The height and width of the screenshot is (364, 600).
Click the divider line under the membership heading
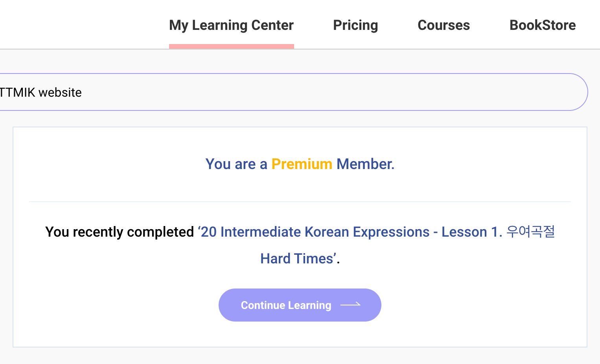point(300,202)
